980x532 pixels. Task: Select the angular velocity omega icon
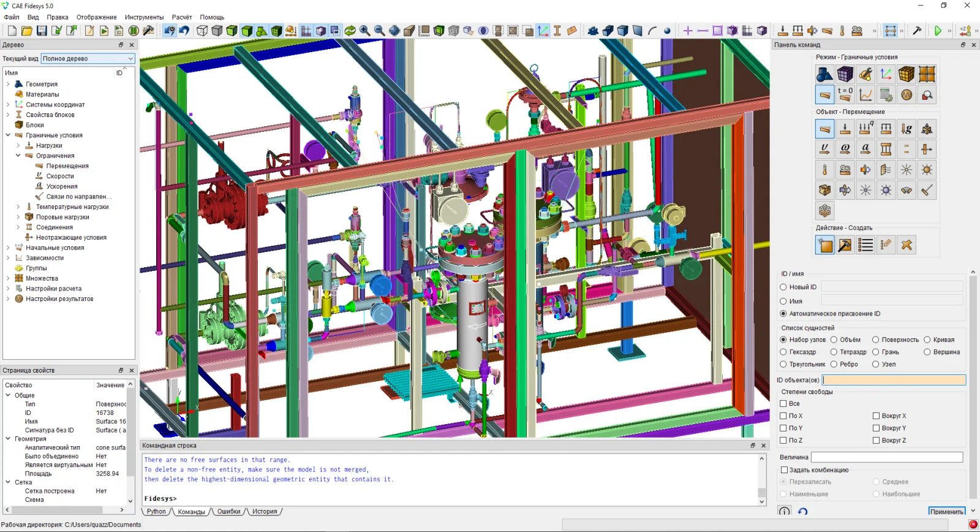[x=845, y=149]
